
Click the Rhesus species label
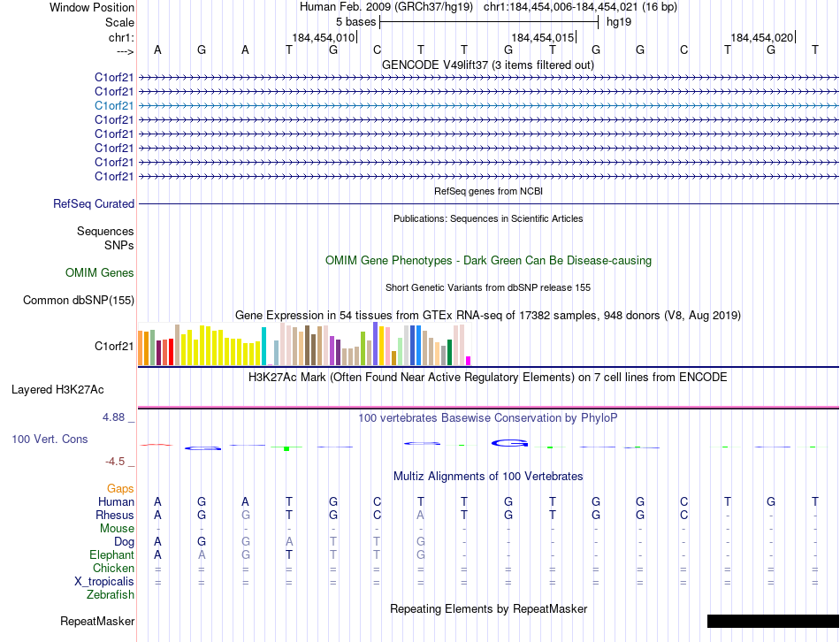click(115, 515)
